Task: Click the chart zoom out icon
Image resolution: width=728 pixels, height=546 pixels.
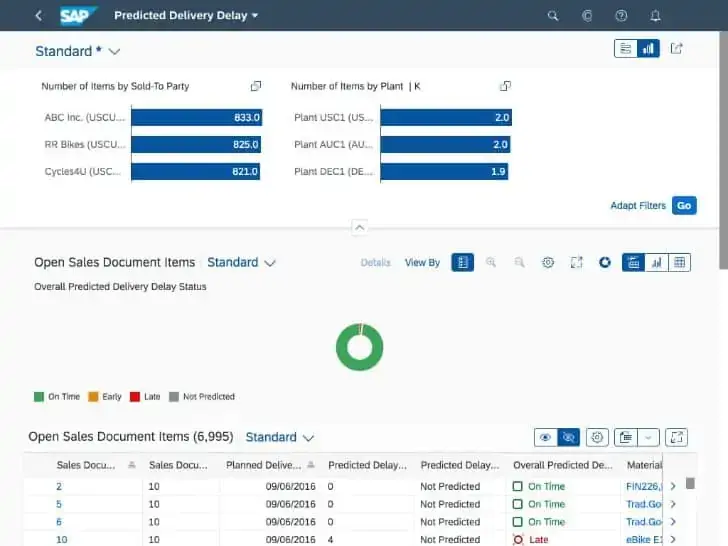Action: point(520,262)
